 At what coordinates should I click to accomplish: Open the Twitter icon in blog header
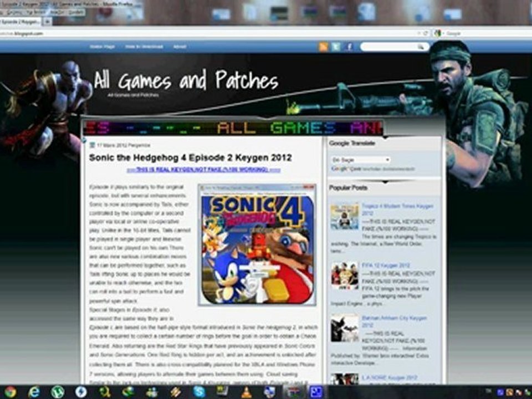(336, 47)
